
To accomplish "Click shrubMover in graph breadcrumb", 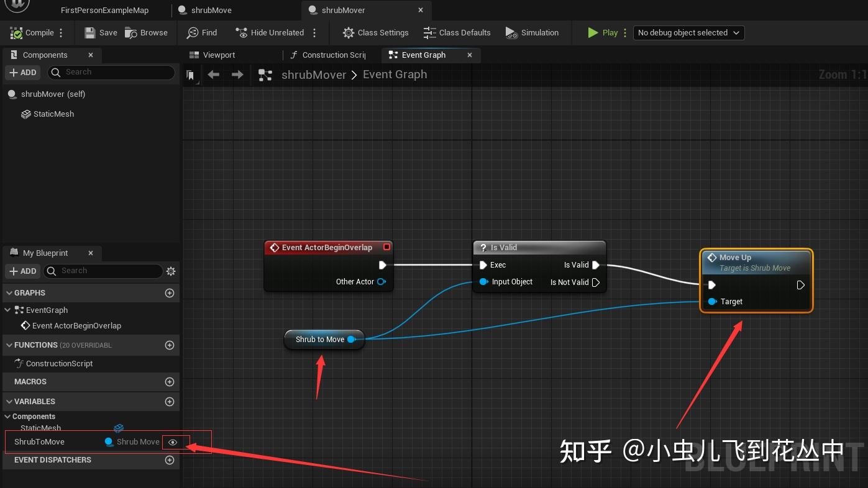I will pos(314,75).
